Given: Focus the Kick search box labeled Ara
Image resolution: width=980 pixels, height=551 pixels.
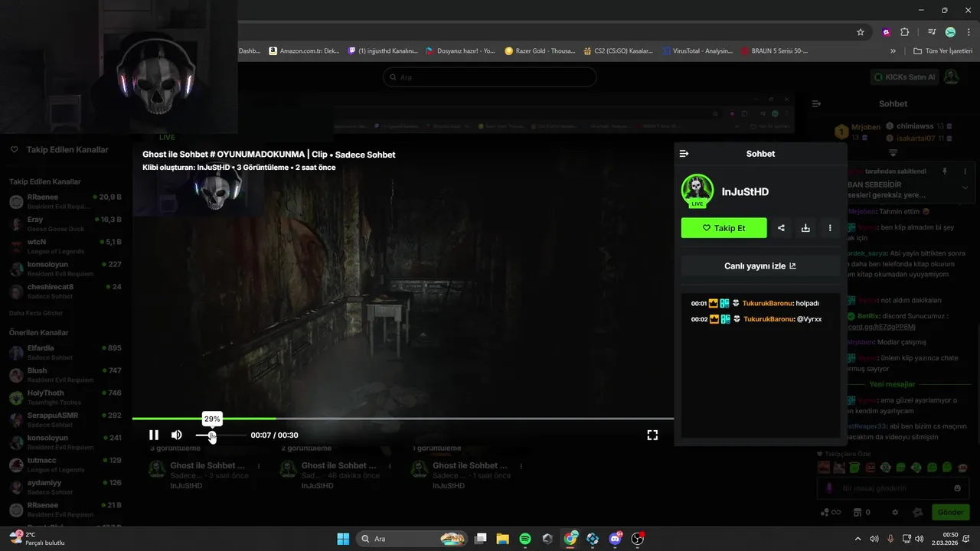Looking at the screenshot, I should click(490, 77).
